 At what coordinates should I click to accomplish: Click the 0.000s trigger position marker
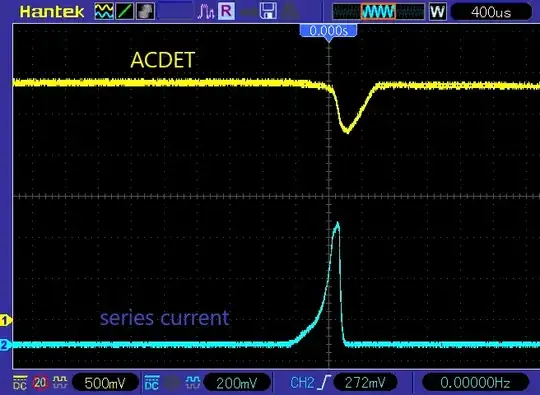point(329,31)
